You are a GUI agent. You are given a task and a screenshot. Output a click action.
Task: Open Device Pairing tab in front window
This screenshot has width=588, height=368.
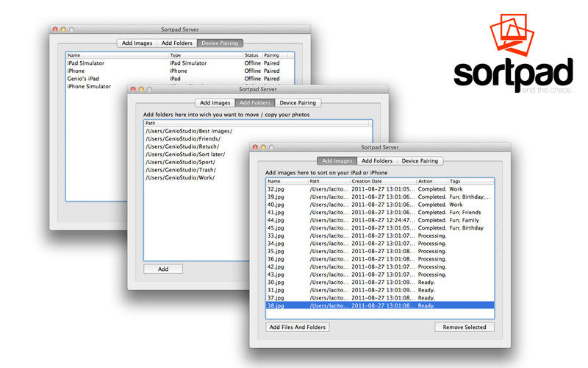pyautogui.click(x=420, y=160)
